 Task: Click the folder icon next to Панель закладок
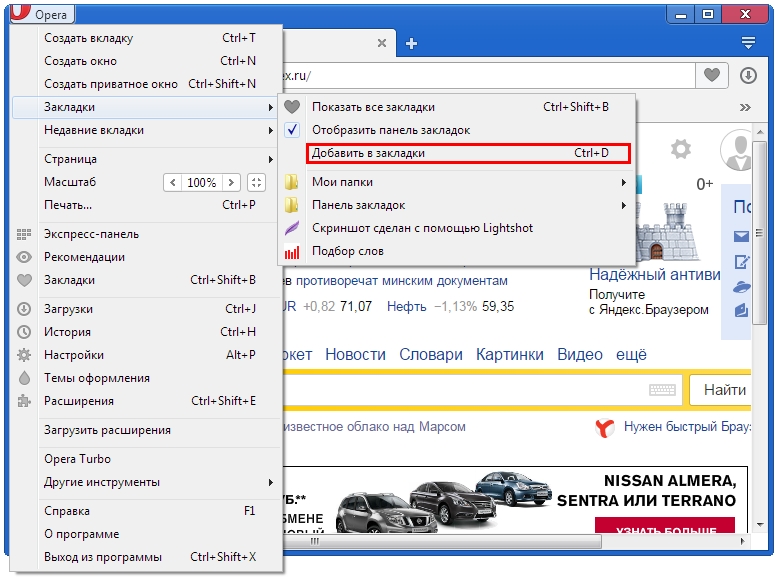292,205
